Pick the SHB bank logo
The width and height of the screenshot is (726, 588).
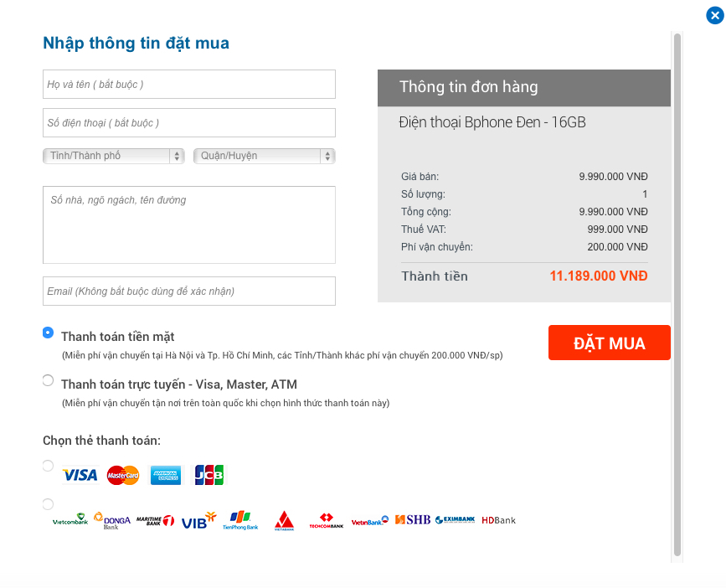(x=413, y=520)
